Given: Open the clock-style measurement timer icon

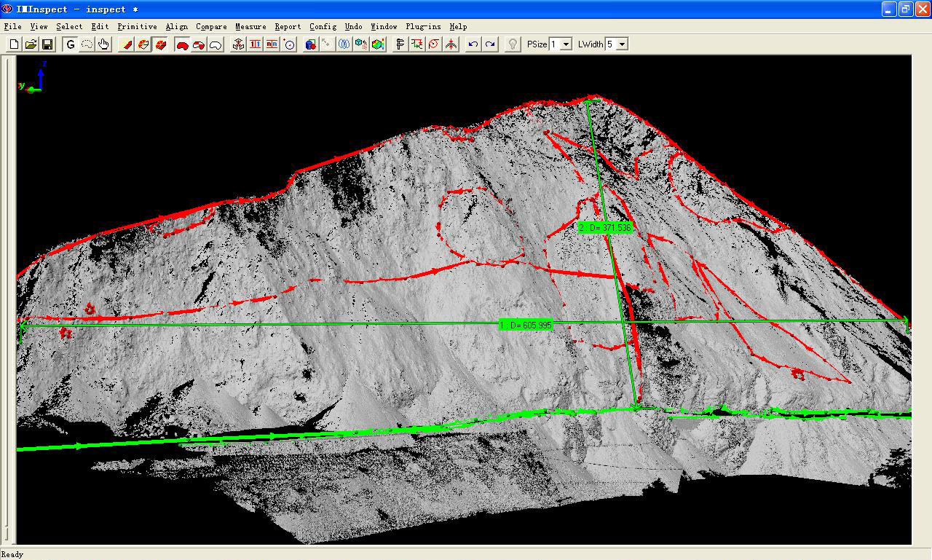Looking at the screenshot, I should point(290,44).
